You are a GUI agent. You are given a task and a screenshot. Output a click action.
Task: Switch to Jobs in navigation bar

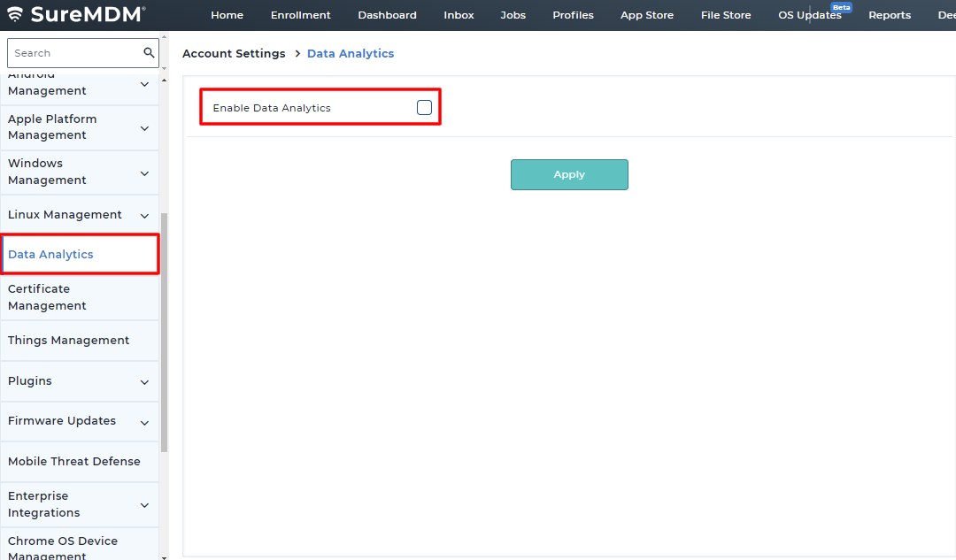coord(513,15)
